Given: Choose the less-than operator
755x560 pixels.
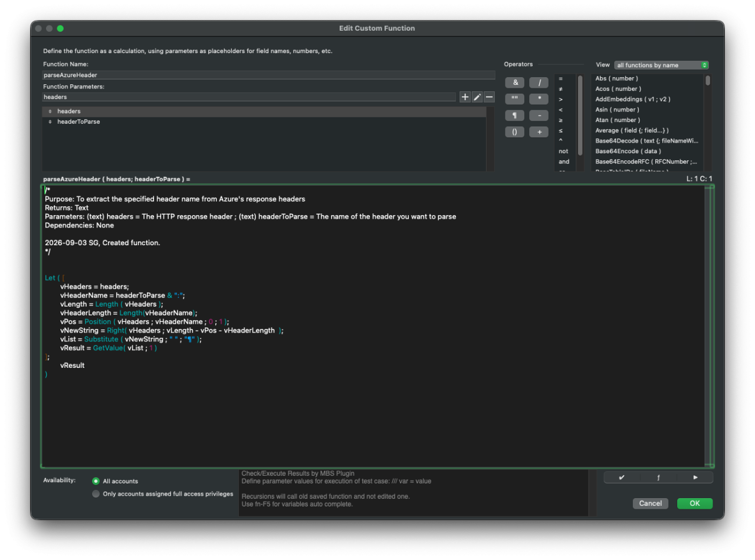Looking at the screenshot, I should click(561, 110).
